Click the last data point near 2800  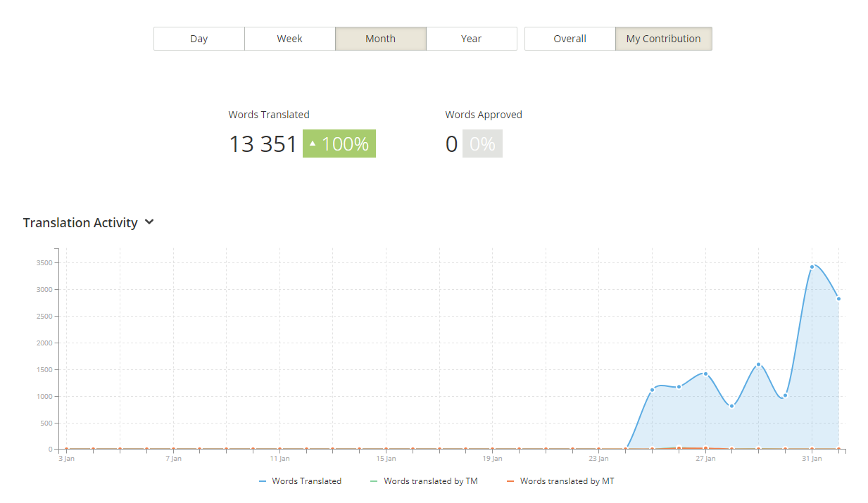point(838,299)
